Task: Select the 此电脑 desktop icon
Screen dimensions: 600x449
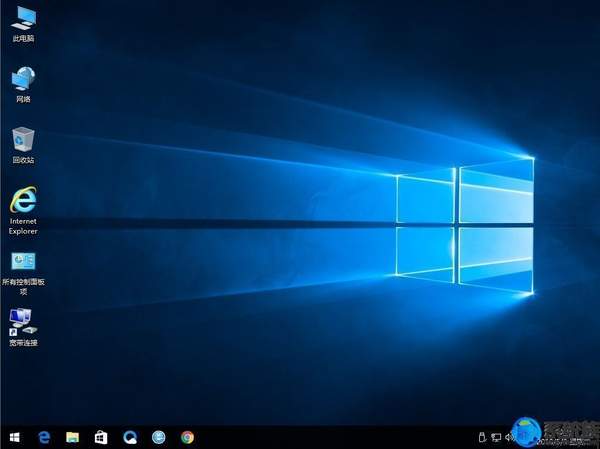Action: [23, 24]
